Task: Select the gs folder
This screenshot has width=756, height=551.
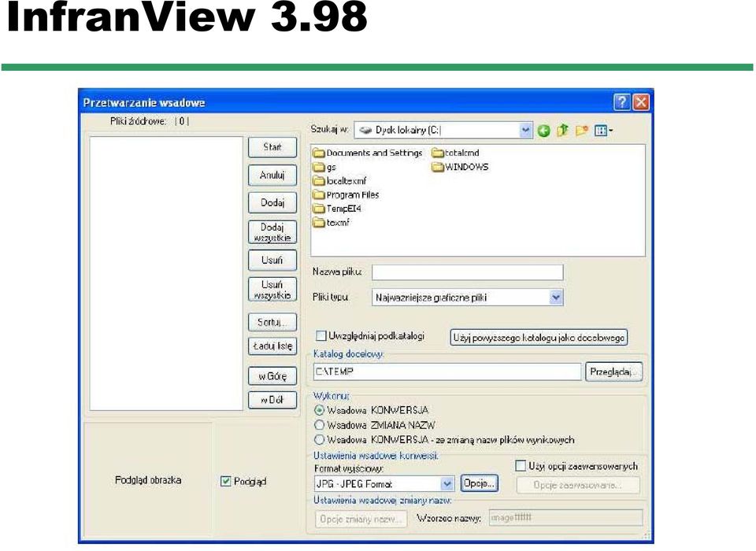Action: (x=324, y=168)
